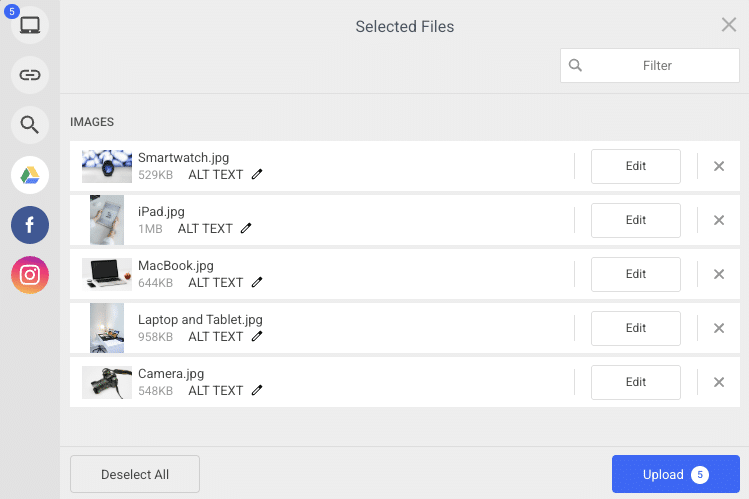This screenshot has height=499, width=749.
Task: Choose the Facebook source
Action: pyautogui.click(x=30, y=225)
